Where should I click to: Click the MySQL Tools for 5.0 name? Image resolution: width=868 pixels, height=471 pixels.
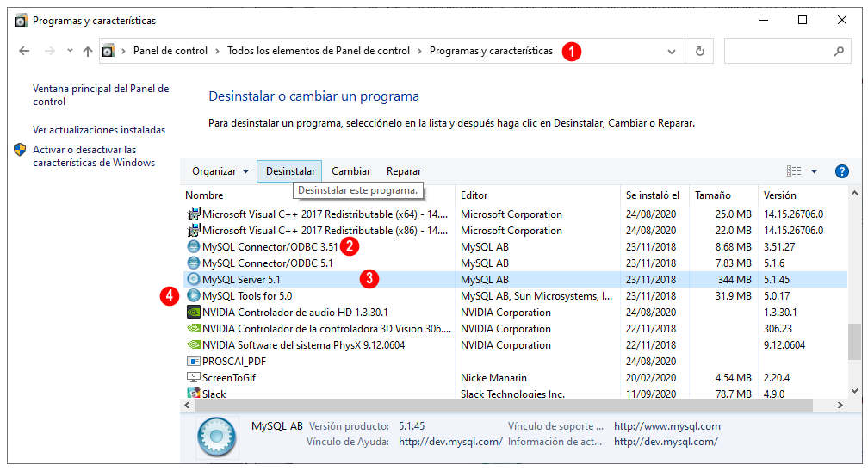tap(247, 296)
